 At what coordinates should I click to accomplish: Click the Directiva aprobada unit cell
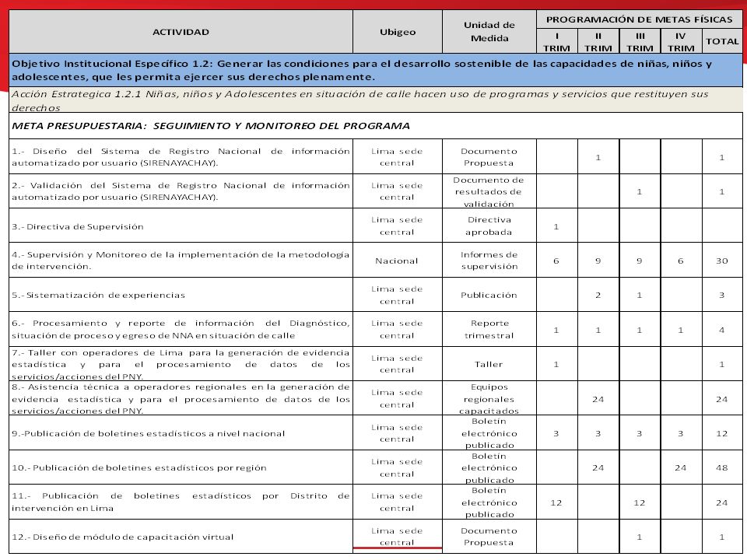click(x=489, y=226)
